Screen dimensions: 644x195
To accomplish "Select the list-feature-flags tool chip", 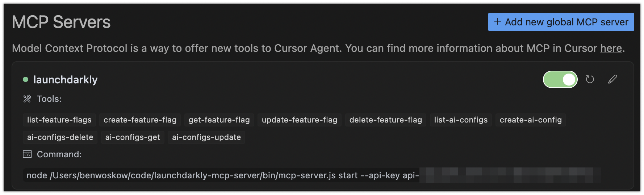I will point(59,120).
